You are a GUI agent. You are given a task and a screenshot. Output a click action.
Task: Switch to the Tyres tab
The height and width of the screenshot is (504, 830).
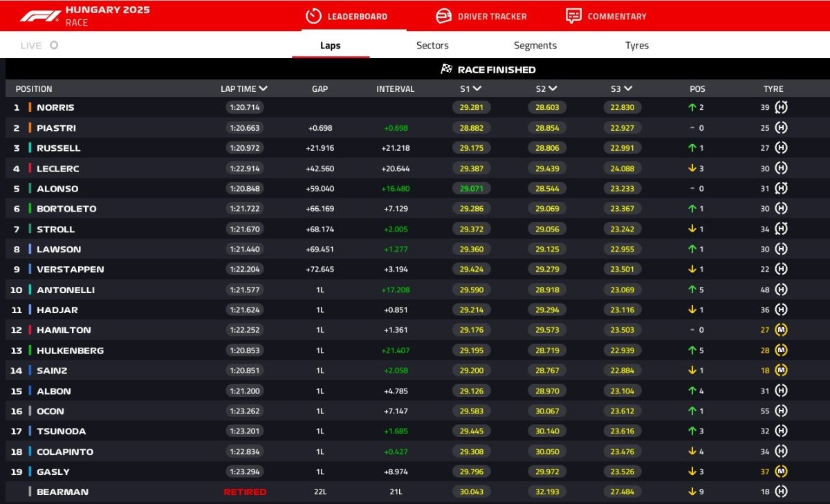tap(636, 46)
